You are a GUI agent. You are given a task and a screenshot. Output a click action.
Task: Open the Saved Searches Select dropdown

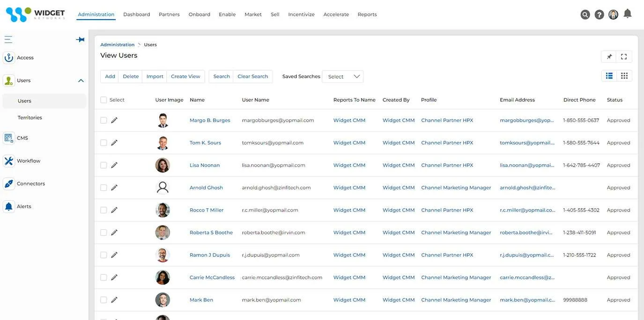tap(343, 77)
